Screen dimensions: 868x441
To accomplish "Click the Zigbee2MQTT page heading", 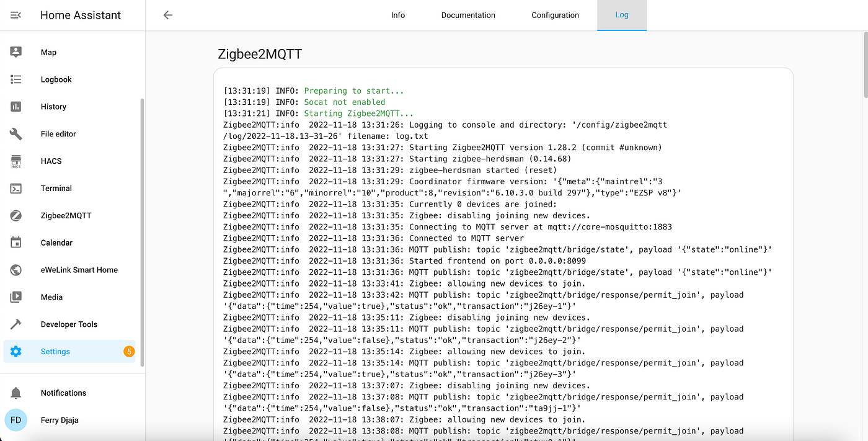I will pos(260,54).
